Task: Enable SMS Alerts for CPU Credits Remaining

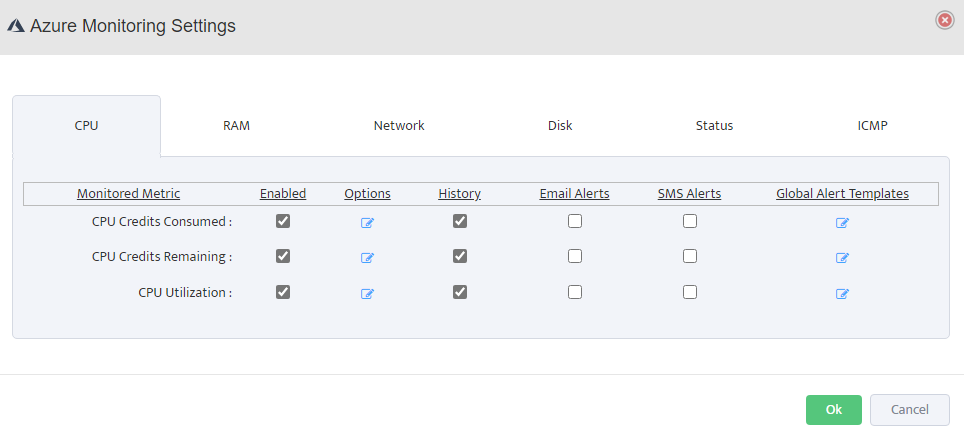Action: 690,256
